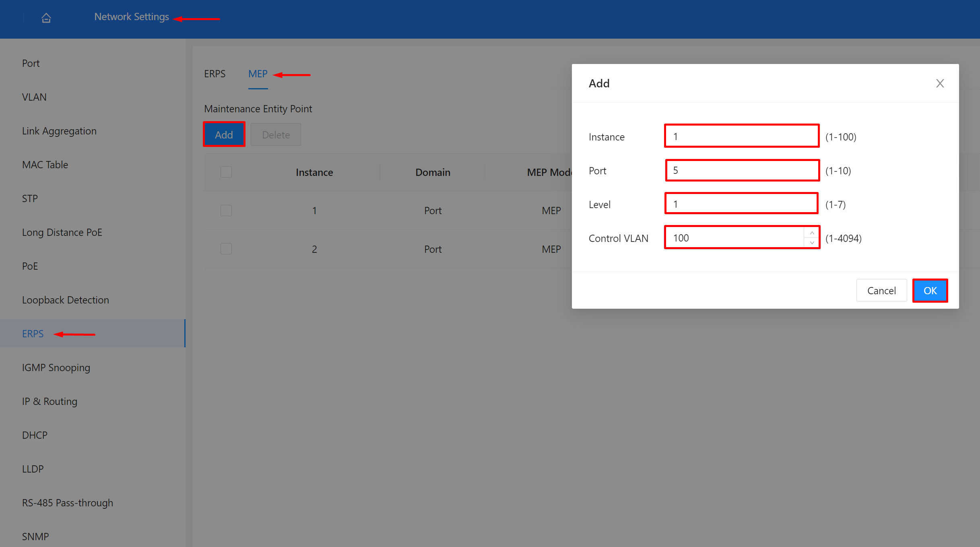This screenshot has width=980, height=547.
Task: Click the Add button above the table
Action: pos(224,134)
